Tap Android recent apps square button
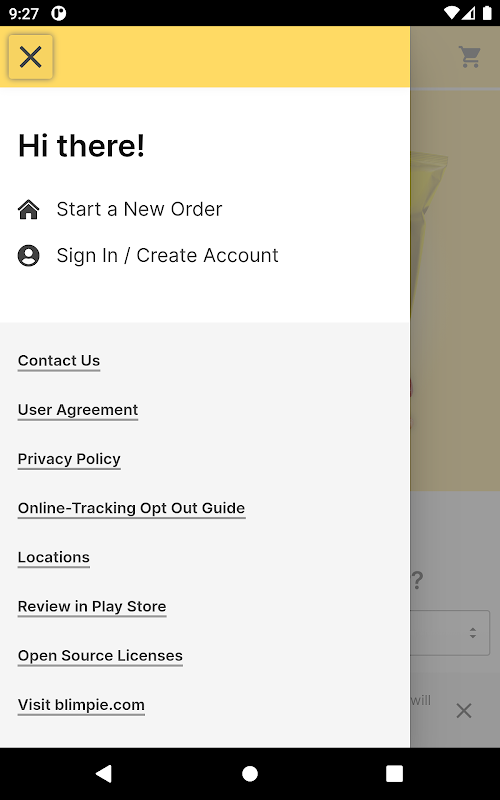The width and height of the screenshot is (500, 800). 394,773
